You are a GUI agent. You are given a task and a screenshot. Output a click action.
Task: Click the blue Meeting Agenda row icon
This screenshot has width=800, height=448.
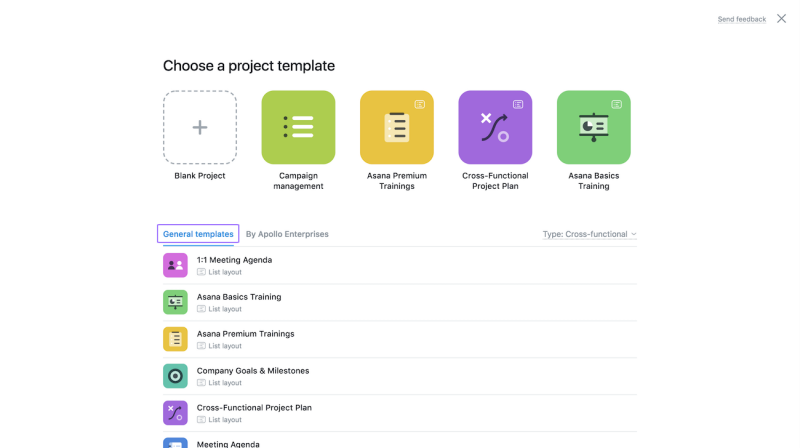point(175,443)
